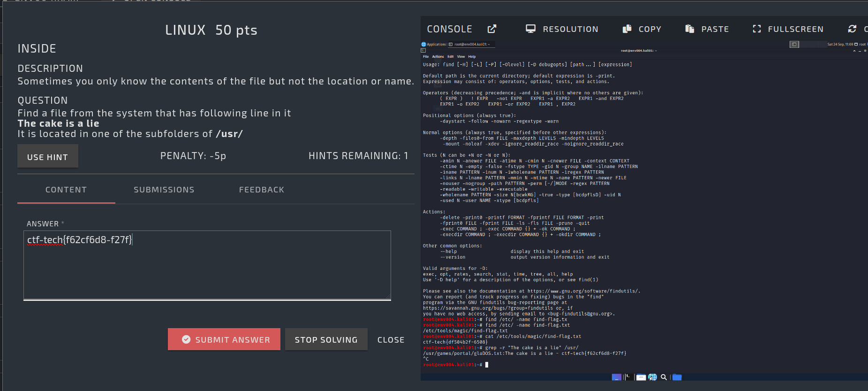The image size is (868, 391).
Task: Click the refresh console icon
Action: click(x=852, y=29)
